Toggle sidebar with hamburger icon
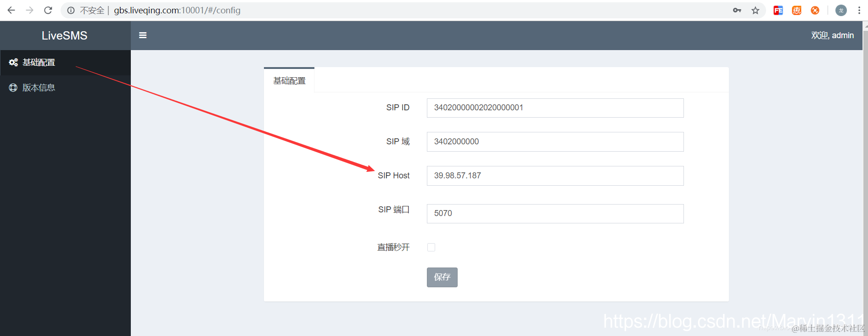This screenshot has height=336, width=868. [143, 35]
